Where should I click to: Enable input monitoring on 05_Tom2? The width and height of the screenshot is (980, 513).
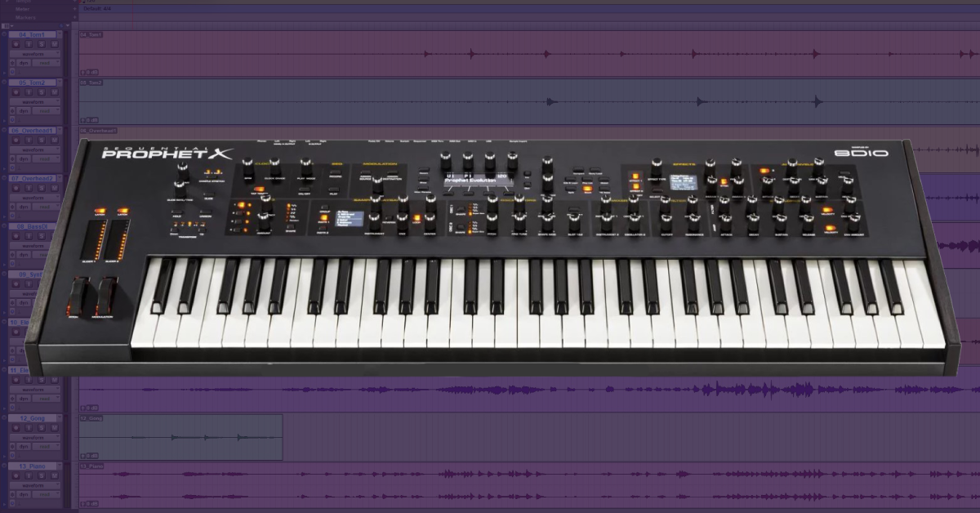(27, 92)
